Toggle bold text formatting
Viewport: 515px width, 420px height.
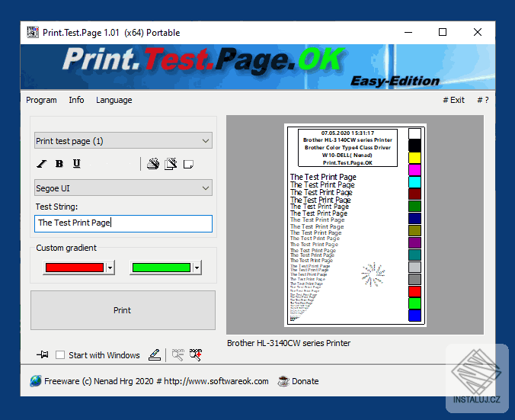coord(59,164)
